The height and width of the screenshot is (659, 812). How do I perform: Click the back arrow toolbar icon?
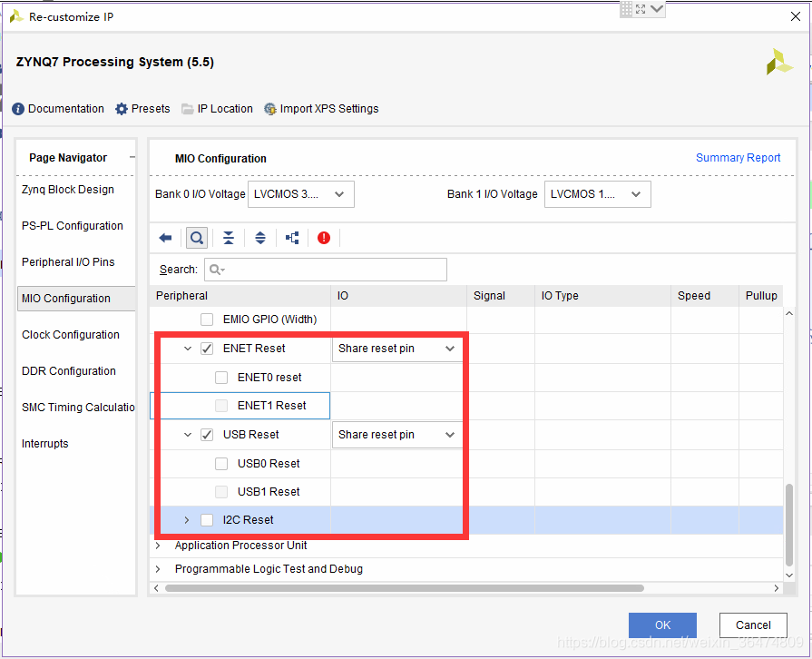tap(165, 238)
